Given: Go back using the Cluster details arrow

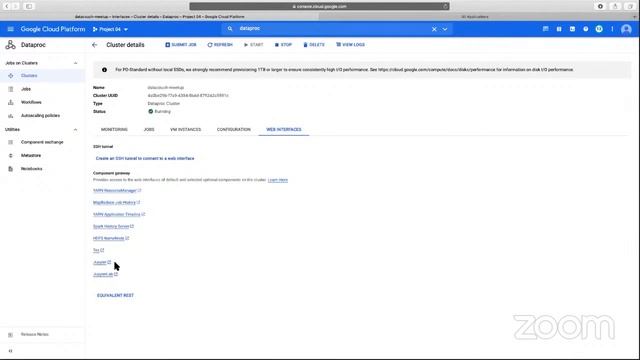Looking at the screenshot, I should (95, 45).
